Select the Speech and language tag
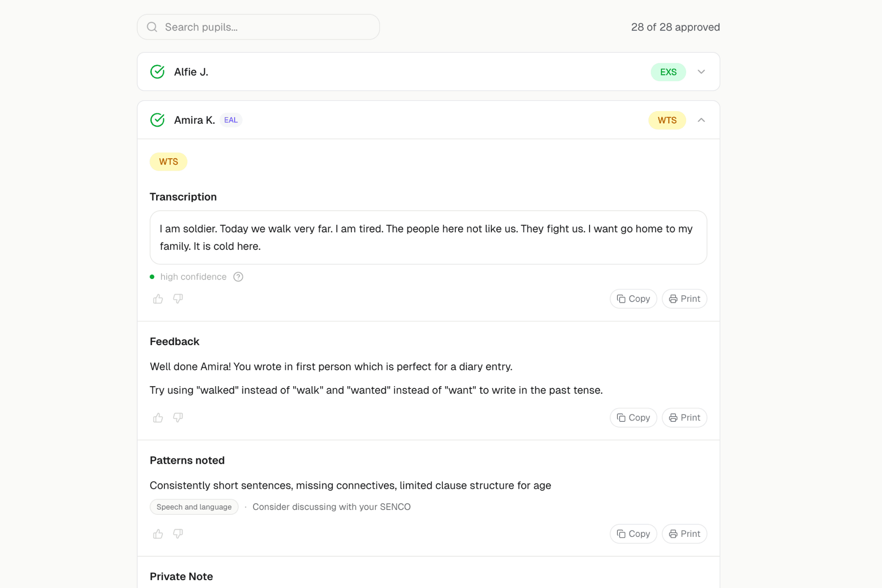 click(x=194, y=506)
